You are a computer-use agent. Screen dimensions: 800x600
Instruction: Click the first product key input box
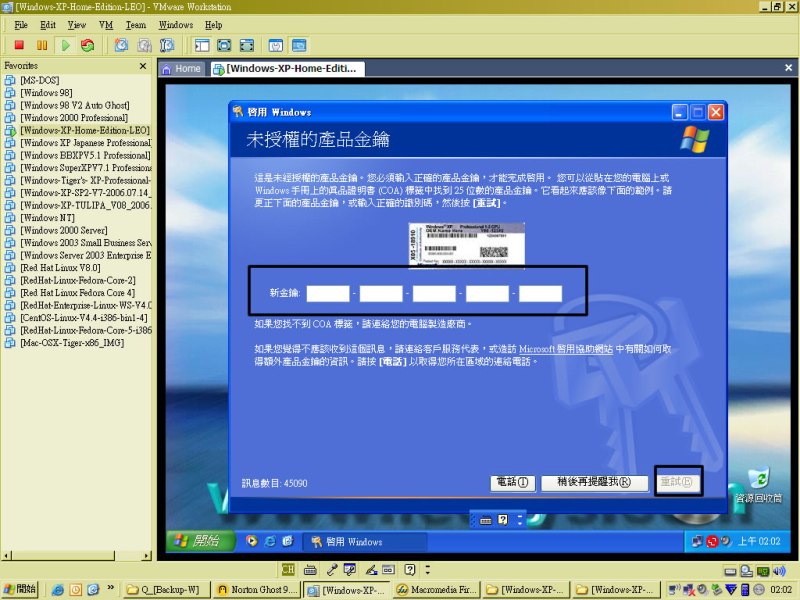pyautogui.click(x=328, y=293)
